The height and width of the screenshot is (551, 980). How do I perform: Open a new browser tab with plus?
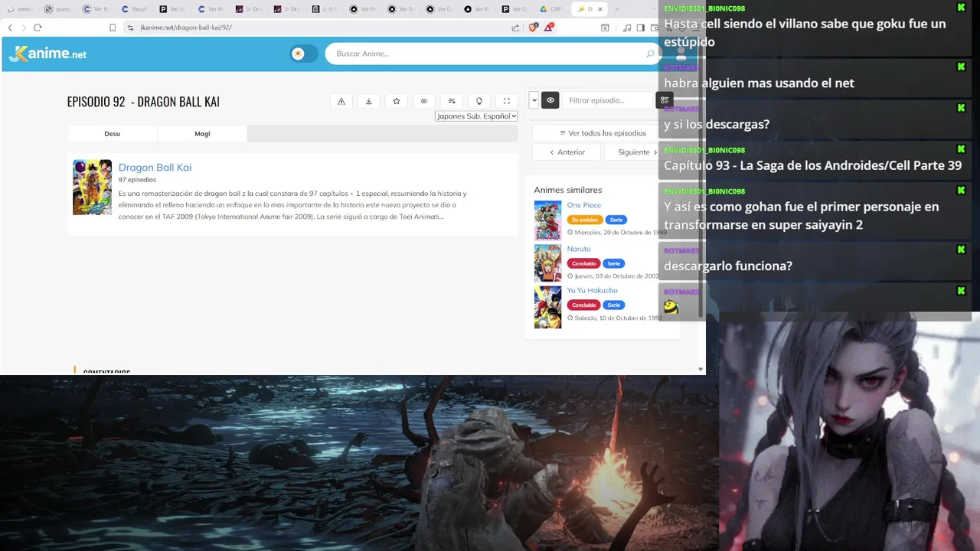click(x=617, y=9)
